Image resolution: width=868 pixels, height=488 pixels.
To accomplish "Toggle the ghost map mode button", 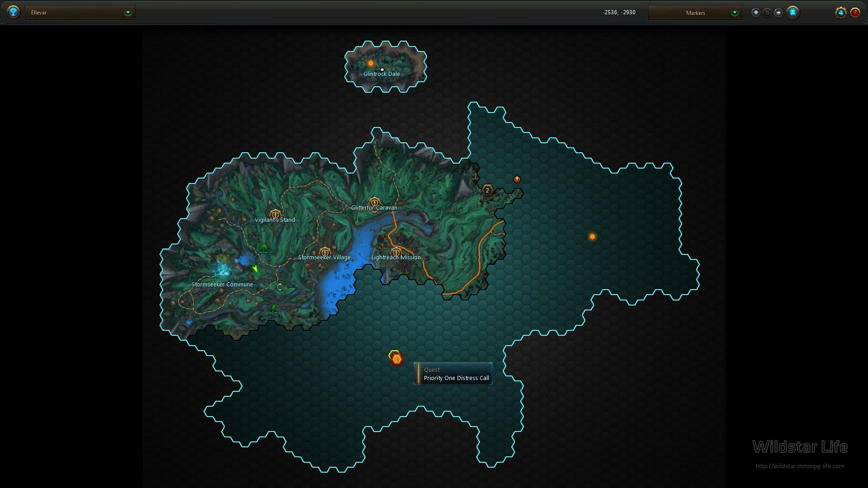I will tap(793, 13).
